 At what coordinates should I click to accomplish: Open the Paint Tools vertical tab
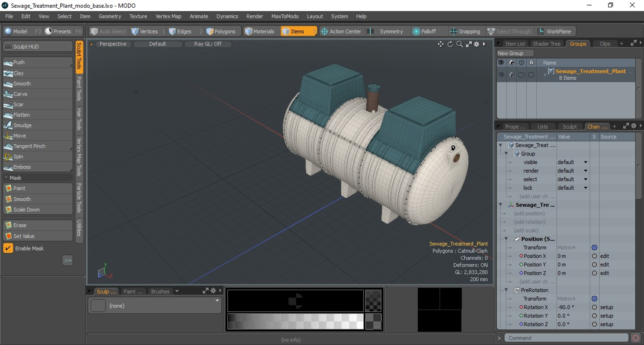pos(79,89)
